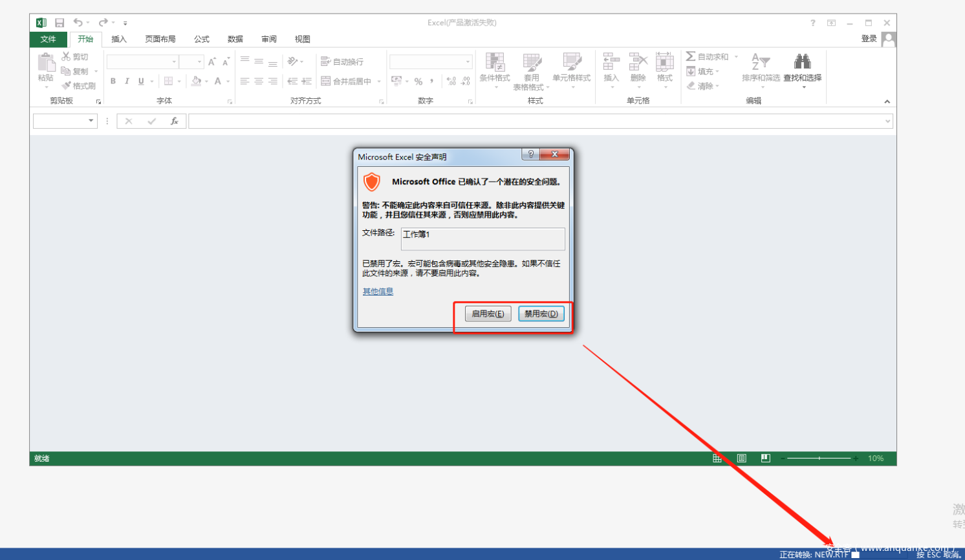Switch to the Insert (插入) tab
The image size is (965, 560).
pyautogui.click(x=119, y=39)
